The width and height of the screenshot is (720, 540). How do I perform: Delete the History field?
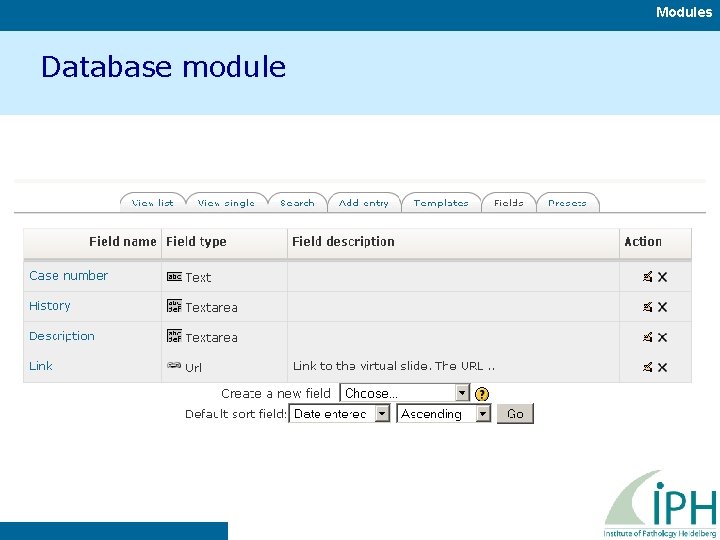tap(662, 307)
